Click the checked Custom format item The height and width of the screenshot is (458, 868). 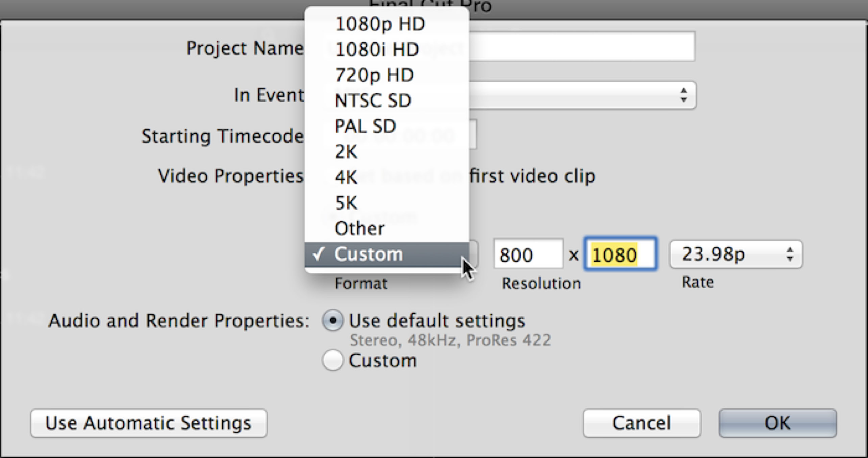tap(368, 254)
